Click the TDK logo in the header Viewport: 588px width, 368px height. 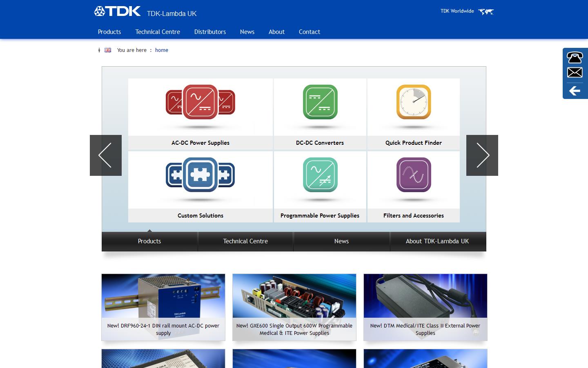(117, 11)
